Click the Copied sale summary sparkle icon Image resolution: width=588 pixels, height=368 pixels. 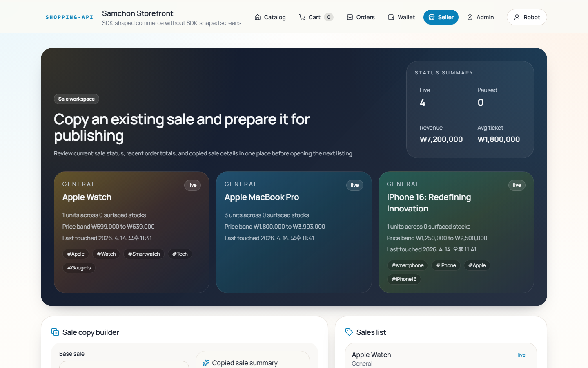(x=206, y=363)
